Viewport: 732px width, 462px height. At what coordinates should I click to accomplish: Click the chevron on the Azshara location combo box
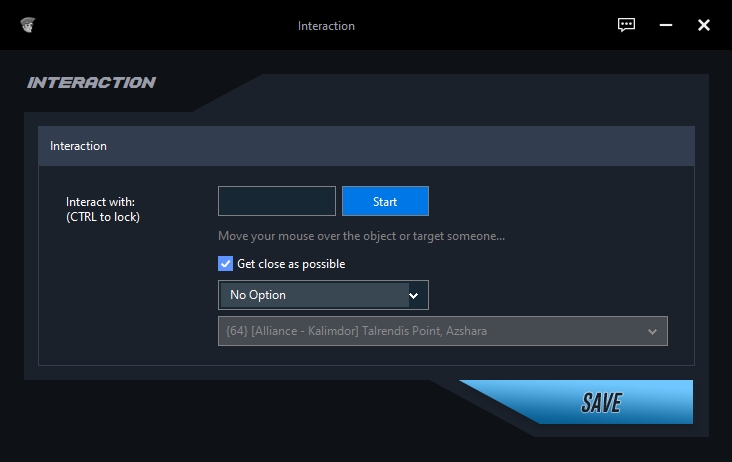coord(653,331)
